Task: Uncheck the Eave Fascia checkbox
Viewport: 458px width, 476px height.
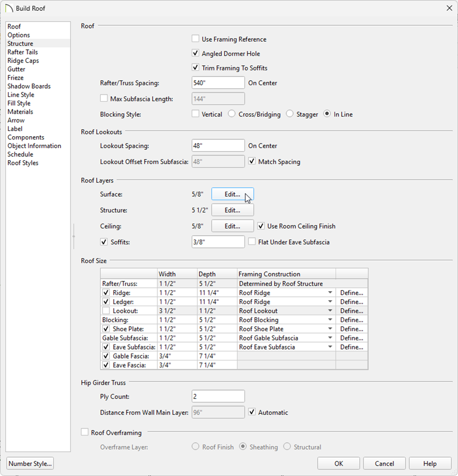Action: pos(106,365)
